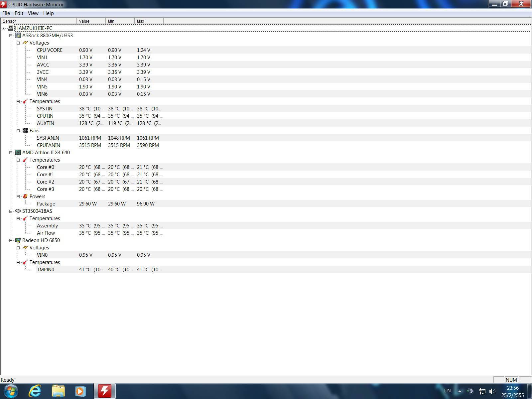
Task: Select the Core #0 temperature row
Action: pos(266,167)
